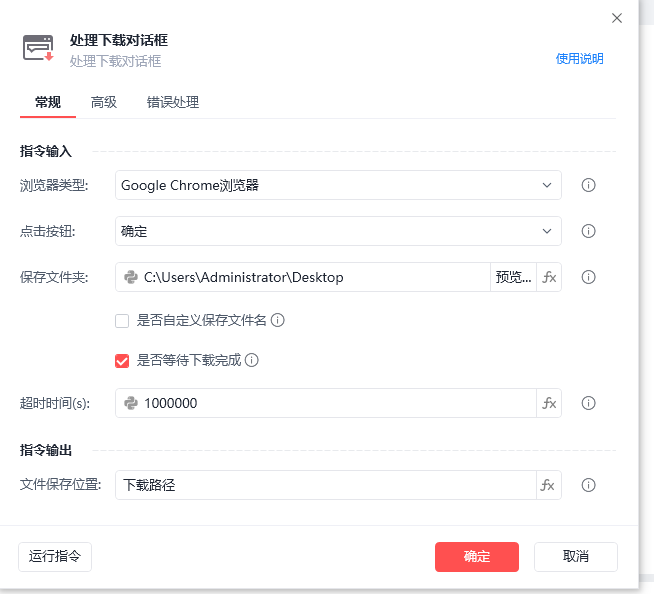Click info icon beside 保存文件夹 field
Image resolution: width=654 pixels, height=594 pixels.
tap(588, 277)
